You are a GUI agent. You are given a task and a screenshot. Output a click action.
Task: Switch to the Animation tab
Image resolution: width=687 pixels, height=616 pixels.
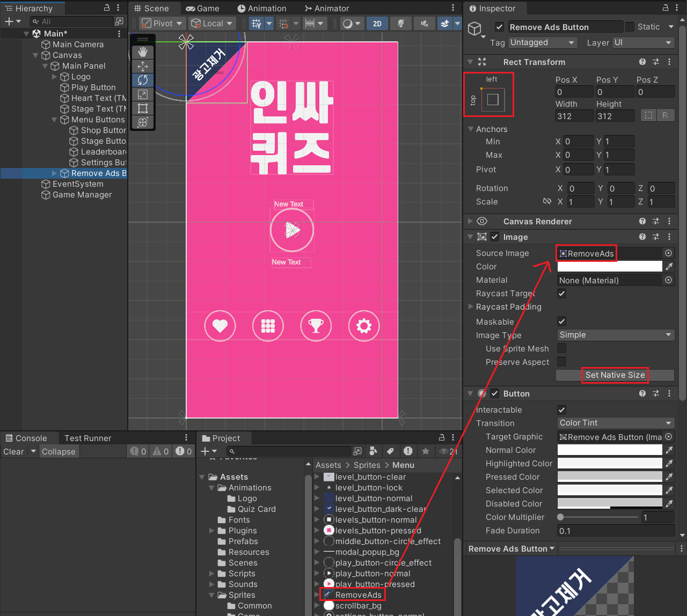tap(262, 9)
